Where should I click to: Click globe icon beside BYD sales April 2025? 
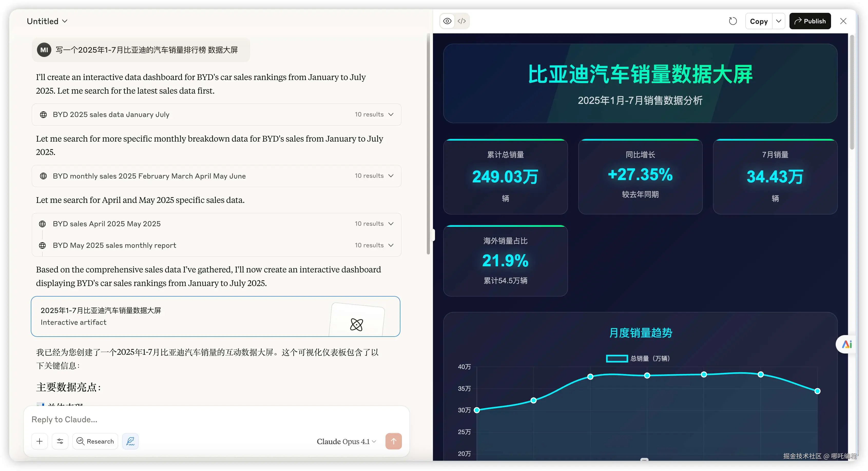point(42,224)
